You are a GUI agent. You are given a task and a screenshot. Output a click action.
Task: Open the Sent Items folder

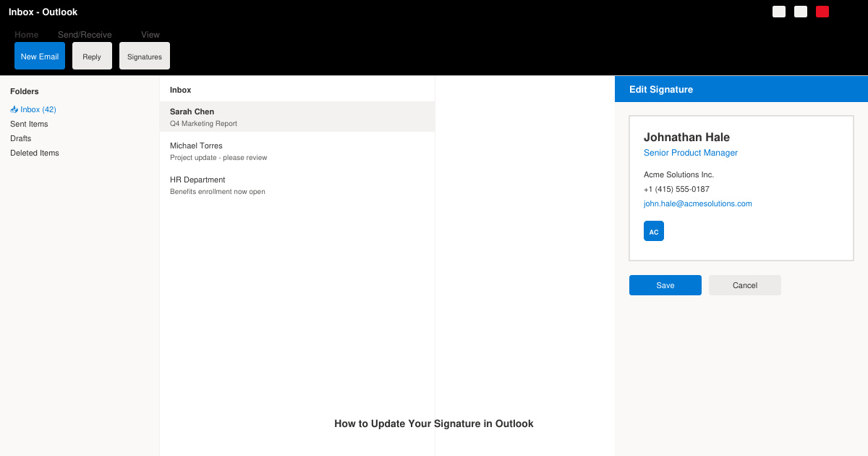click(x=29, y=124)
